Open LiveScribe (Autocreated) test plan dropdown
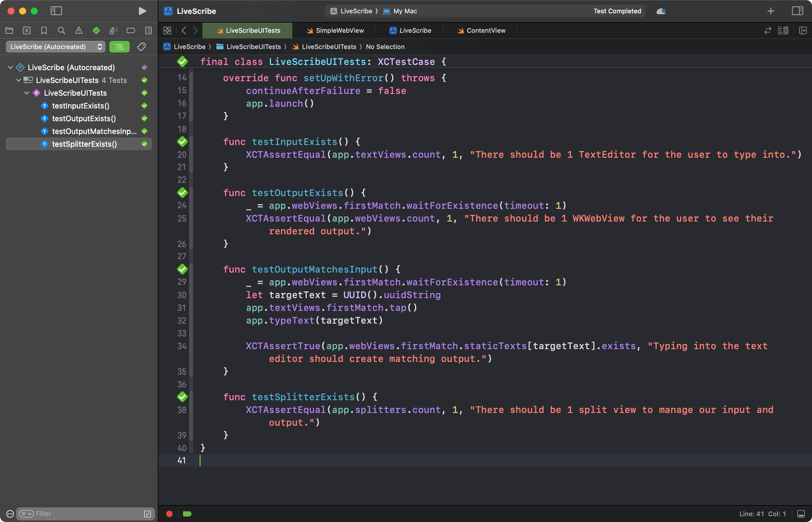The width and height of the screenshot is (812, 522). pyautogui.click(x=56, y=47)
